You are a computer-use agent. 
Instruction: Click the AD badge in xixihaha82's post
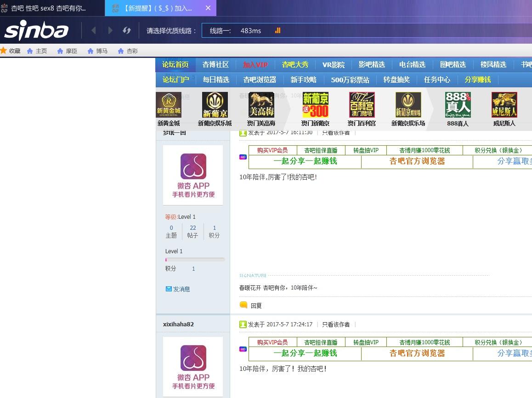(243, 349)
